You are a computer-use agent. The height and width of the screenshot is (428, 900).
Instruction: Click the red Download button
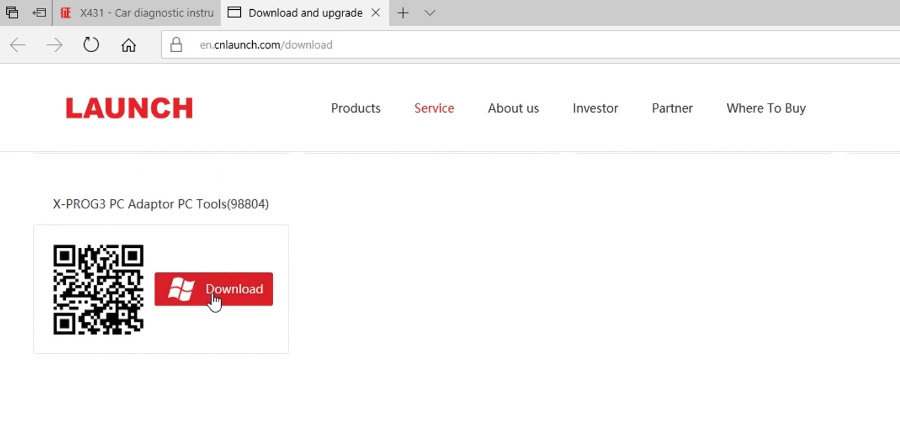click(x=214, y=289)
